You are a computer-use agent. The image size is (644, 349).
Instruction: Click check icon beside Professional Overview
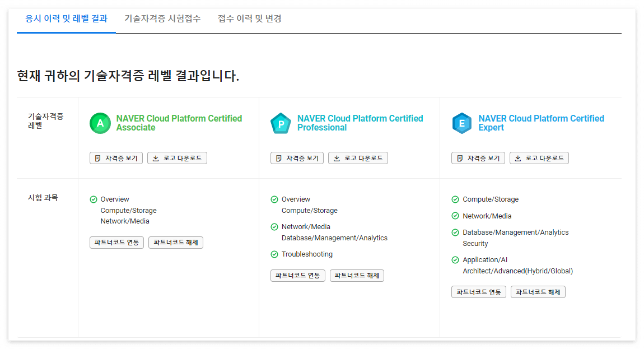(274, 199)
